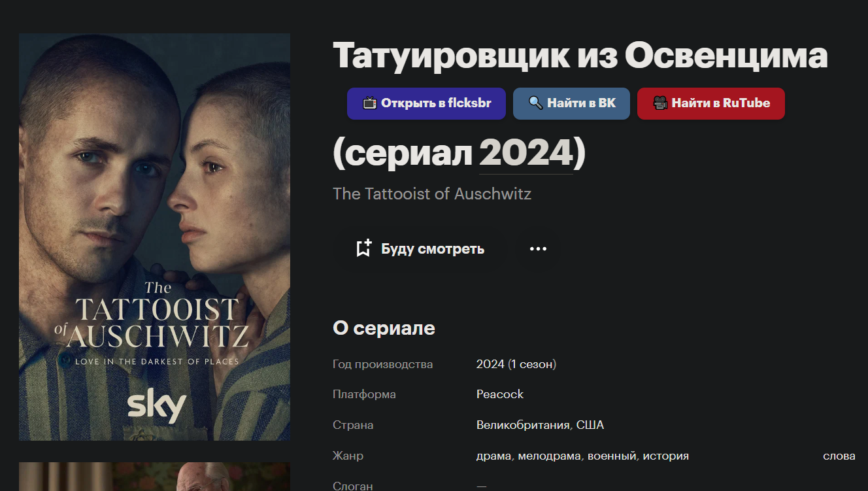This screenshot has height=491, width=868.
Task: Open the США country link
Action: 590,425
